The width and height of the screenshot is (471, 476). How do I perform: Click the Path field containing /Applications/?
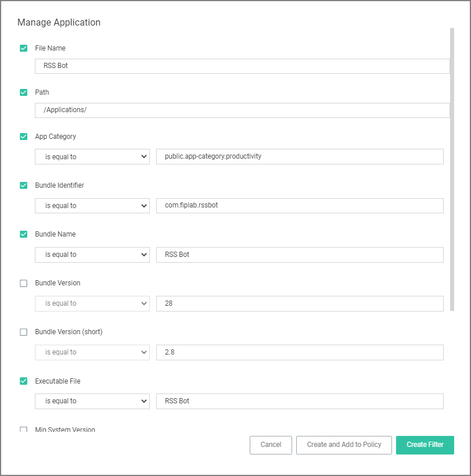(242, 110)
